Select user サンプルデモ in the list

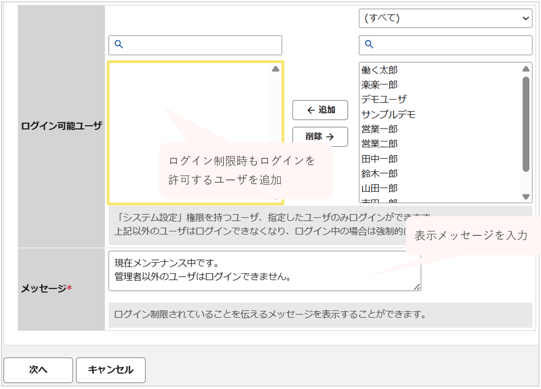(388, 114)
